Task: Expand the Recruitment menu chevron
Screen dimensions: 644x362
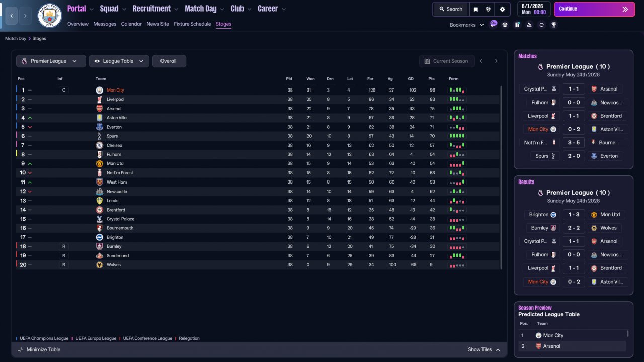Action: pyautogui.click(x=176, y=9)
